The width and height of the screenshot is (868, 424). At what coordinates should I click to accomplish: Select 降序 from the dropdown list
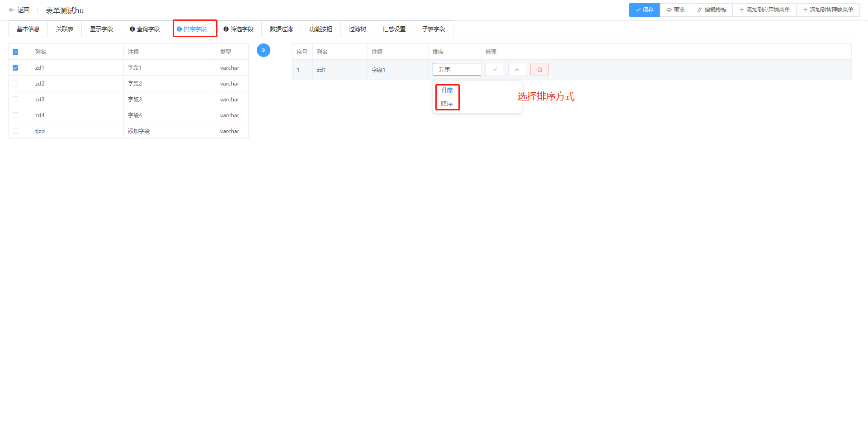click(x=447, y=104)
